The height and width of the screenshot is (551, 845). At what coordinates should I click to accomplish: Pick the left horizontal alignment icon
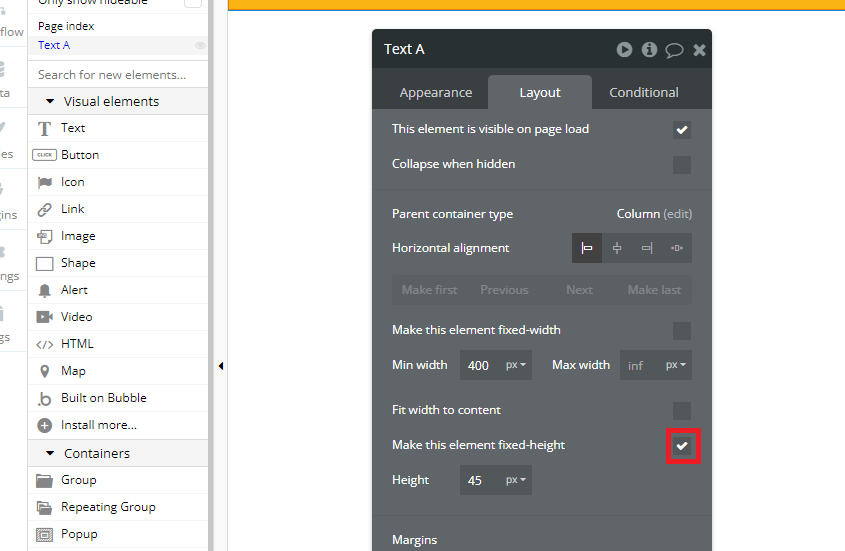[x=587, y=248]
